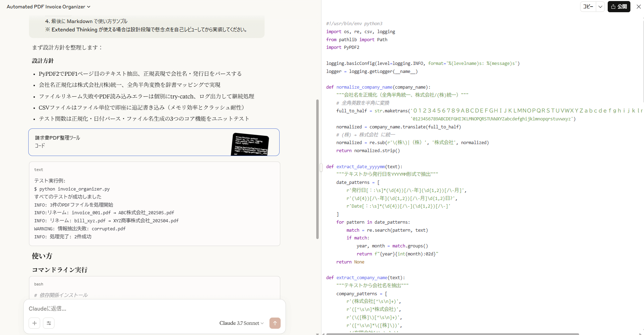
Task: Open the Claude 3.7 Sonnet model selector
Action: coord(241,323)
